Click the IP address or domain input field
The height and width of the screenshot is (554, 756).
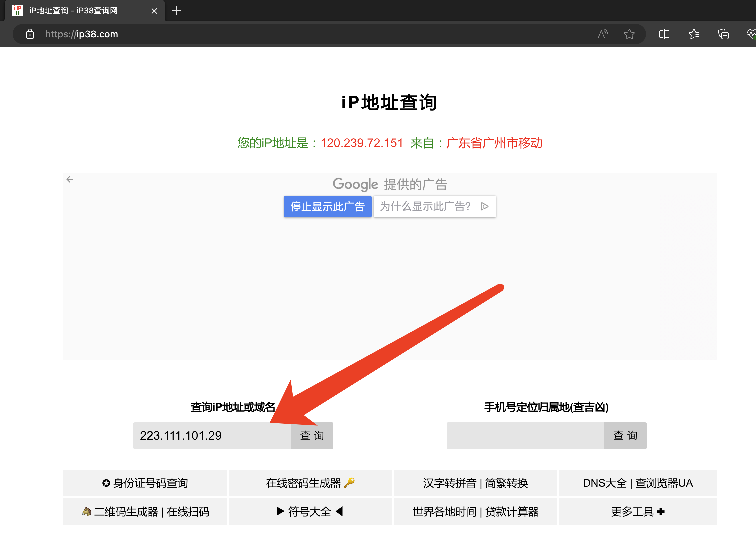212,435
